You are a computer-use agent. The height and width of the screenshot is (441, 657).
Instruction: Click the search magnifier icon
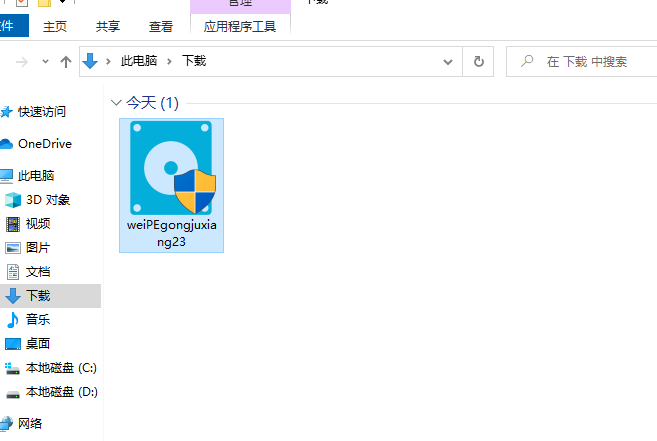tap(527, 61)
